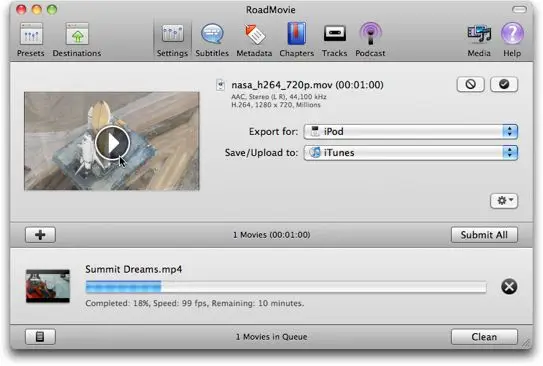Click the window resize grip corner
Viewport: 543px width, 366px height.
pyautogui.click(x=527, y=342)
